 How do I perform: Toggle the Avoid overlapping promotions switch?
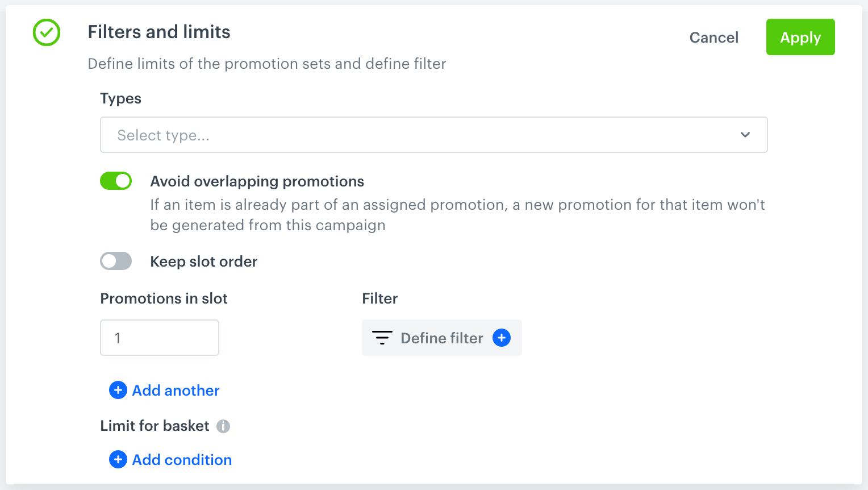click(116, 181)
